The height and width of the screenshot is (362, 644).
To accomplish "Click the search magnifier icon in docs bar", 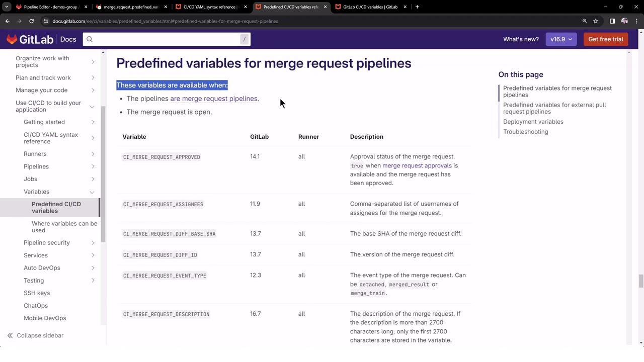I will click(x=90, y=39).
